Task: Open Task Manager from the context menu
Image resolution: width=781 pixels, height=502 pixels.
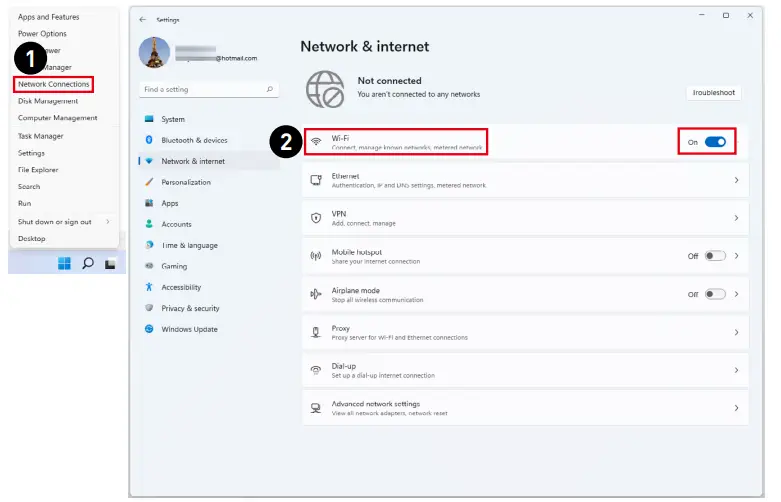Action: point(41,136)
